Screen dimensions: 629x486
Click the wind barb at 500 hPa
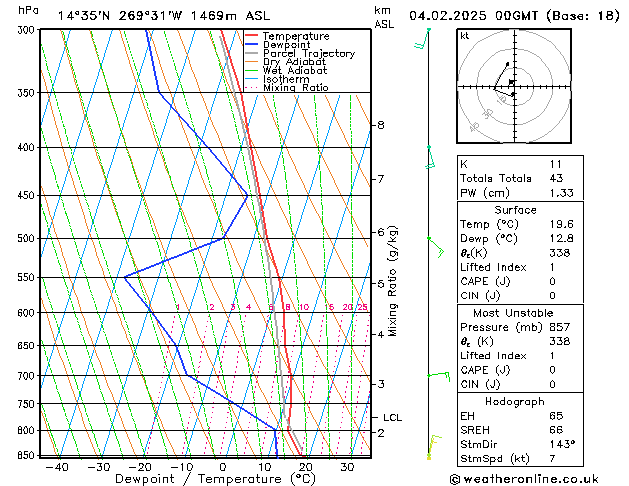pos(436,247)
